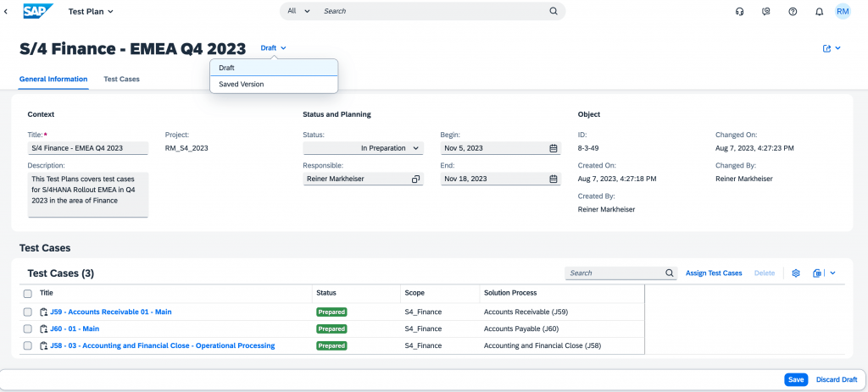Switch to the Test Cases tab
This screenshot has height=392, width=868.
click(122, 79)
